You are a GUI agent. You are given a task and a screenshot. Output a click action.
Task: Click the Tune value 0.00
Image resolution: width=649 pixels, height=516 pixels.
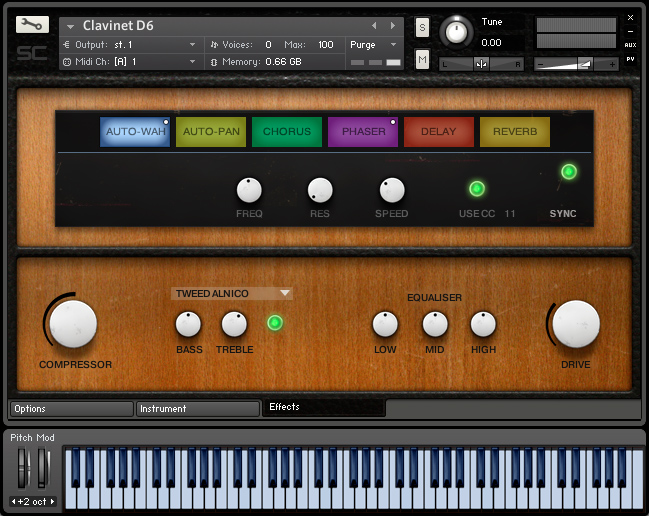491,43
